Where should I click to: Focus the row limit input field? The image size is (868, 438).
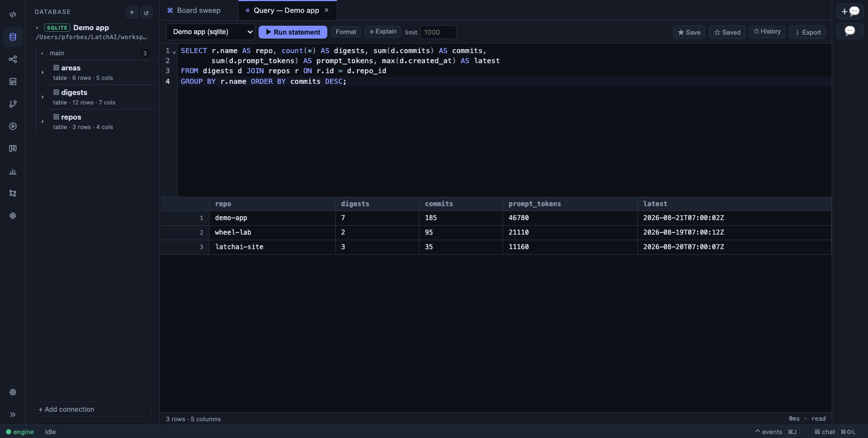pyautogui.click(x=438, y=32)
